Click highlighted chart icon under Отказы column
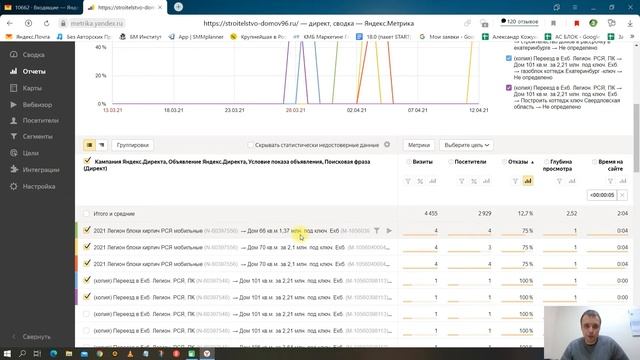The height and width of the screenshot is (360, 640). pyautogui.click(x=528, y=181)
